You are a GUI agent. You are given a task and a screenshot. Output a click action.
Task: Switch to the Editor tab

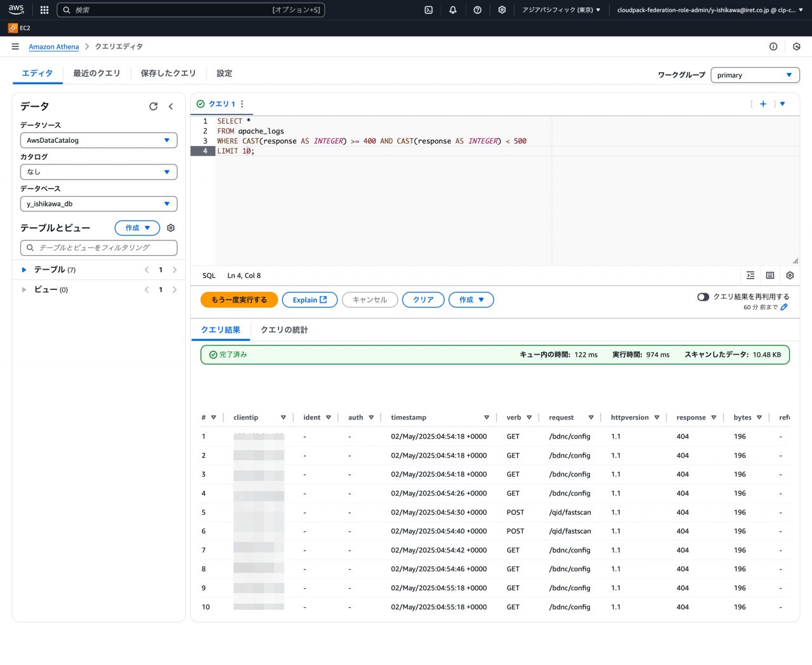tap(37, 73)
